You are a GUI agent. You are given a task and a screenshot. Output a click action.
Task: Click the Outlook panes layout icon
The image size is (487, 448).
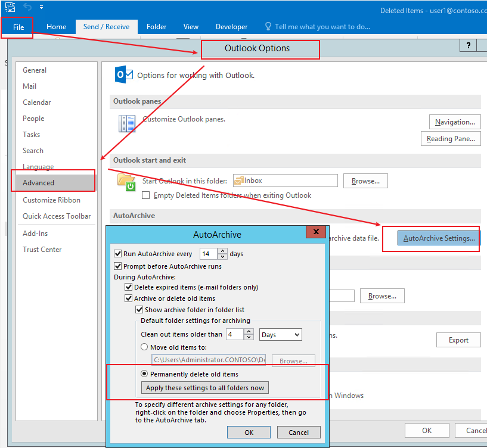pos(127,123)
